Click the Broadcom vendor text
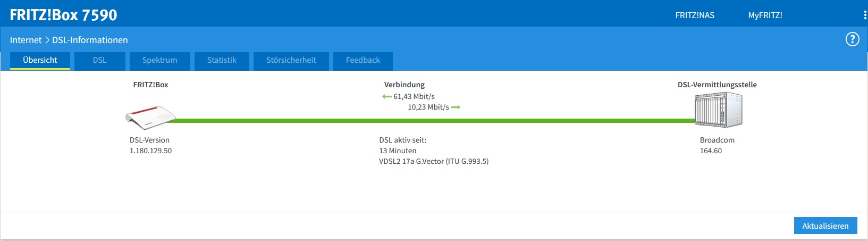Image resolution: width=868 pixels, height=241 pixels. [x=717, y=140]
